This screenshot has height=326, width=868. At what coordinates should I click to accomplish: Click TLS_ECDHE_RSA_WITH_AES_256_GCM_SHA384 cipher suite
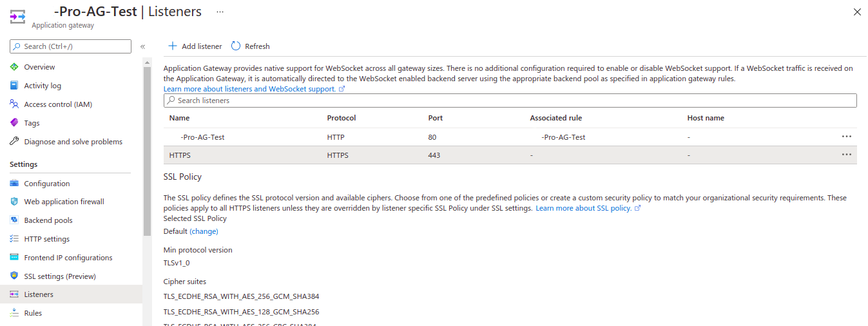[x=241, y=296]
